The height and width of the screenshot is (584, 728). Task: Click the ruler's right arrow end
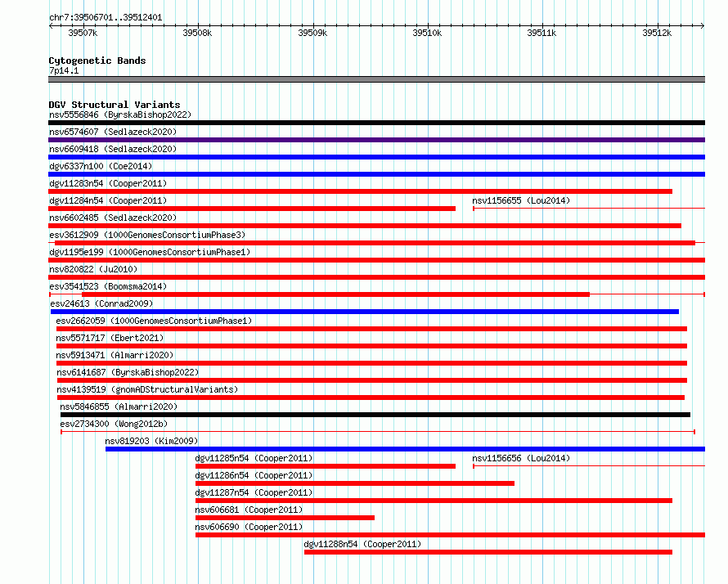click(703, 25)
